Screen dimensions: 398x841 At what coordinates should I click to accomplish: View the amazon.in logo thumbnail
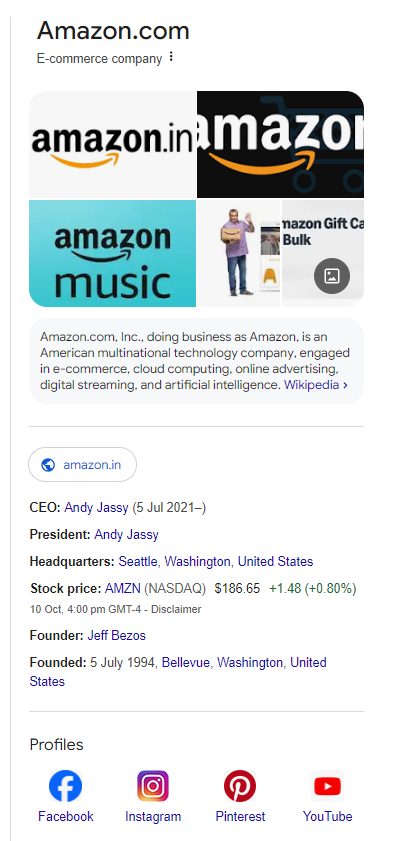point(113,145)
